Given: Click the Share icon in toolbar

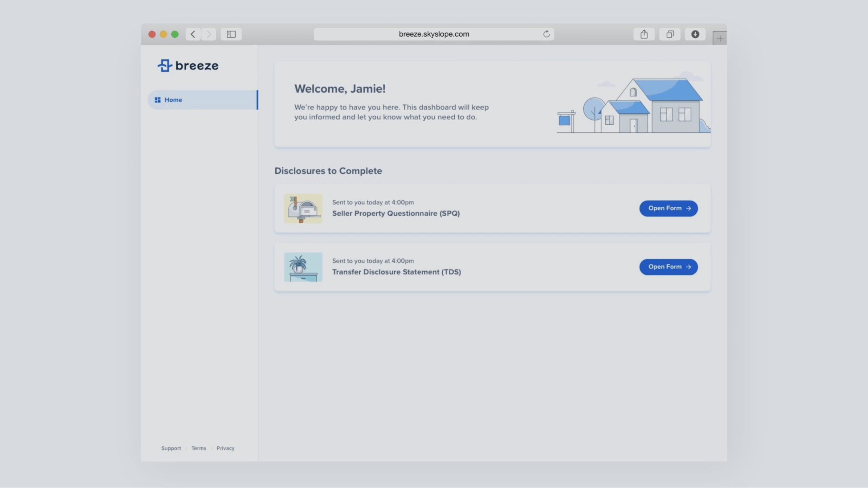Looking at the screenshot, I should click(x=644, y=34).
